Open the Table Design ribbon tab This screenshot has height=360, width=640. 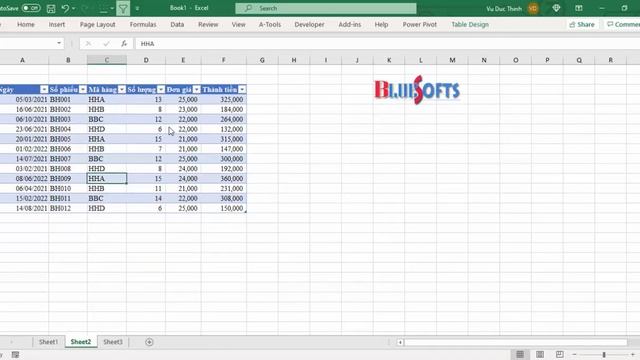[x=470, y=24]
